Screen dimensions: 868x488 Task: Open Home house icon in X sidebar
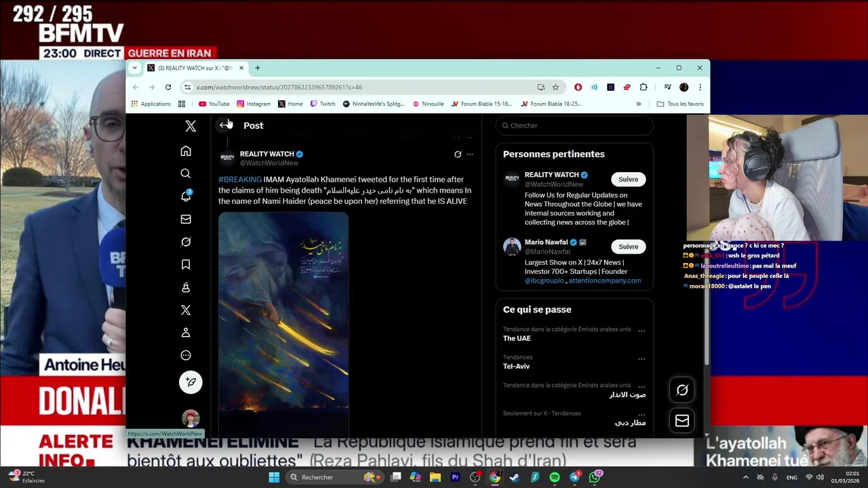186,151
